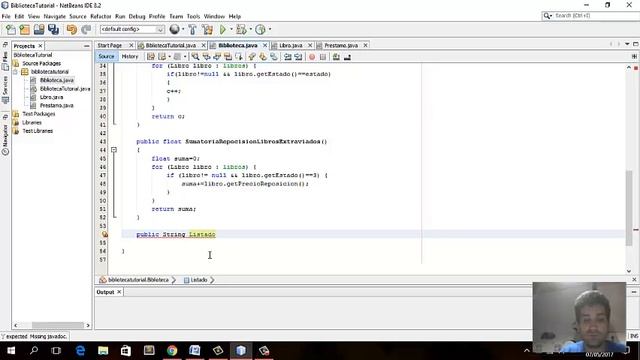Screen dimensions: 640x360
Task: Select Biblioteca.java in the project tree
Action: pyautogui.click(x=57, y=80)
